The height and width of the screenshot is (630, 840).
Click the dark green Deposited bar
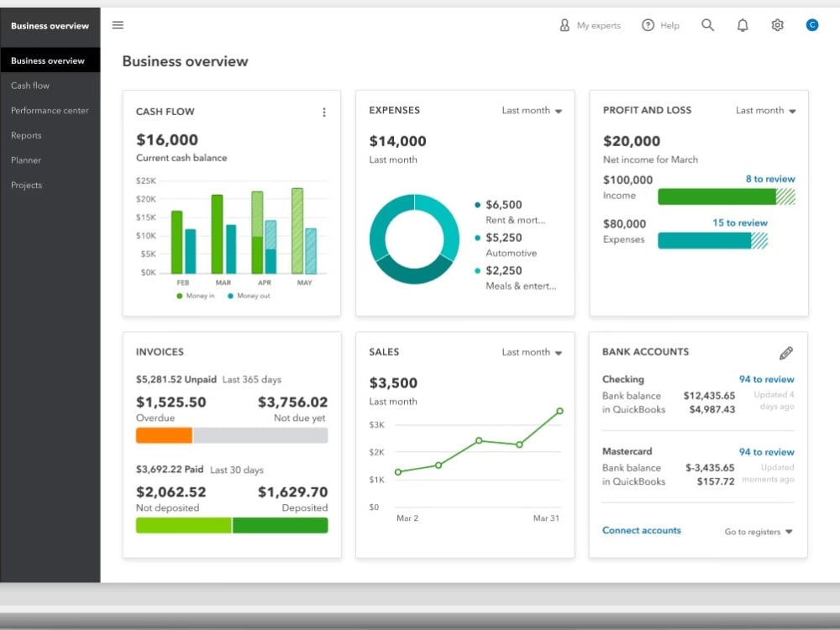coord(281,525)
